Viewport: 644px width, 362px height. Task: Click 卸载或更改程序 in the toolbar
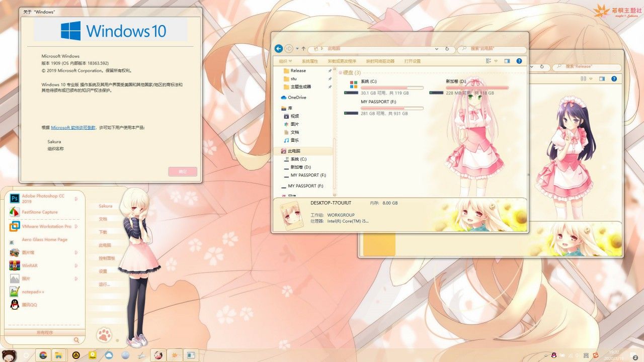click(342, 61)
